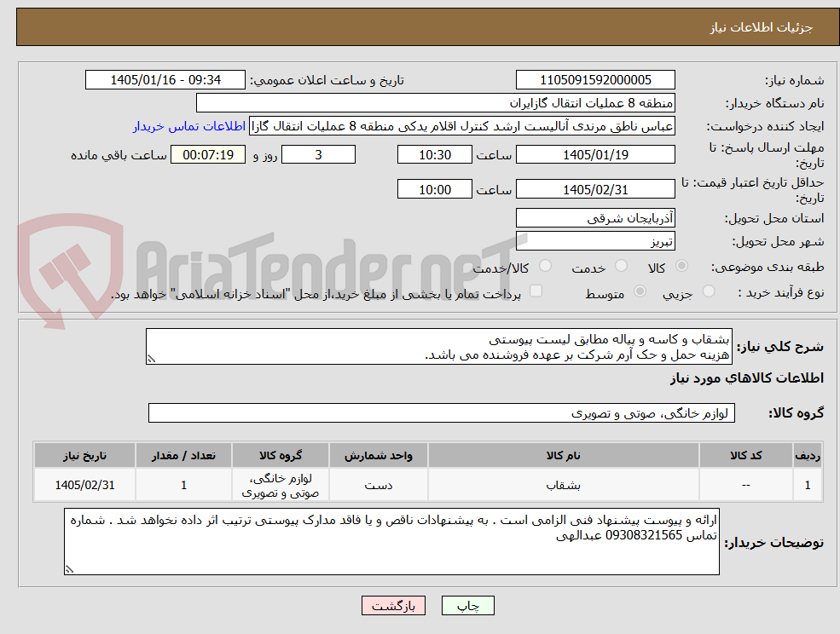Select the متوسط purchase type radio
This screenshot has height=634, width=840.
tap(640, 291)
